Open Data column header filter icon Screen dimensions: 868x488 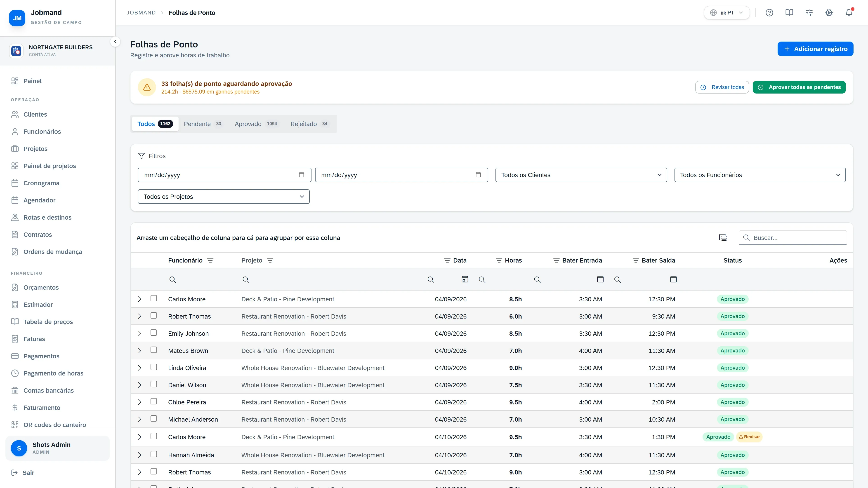point(447,260)
